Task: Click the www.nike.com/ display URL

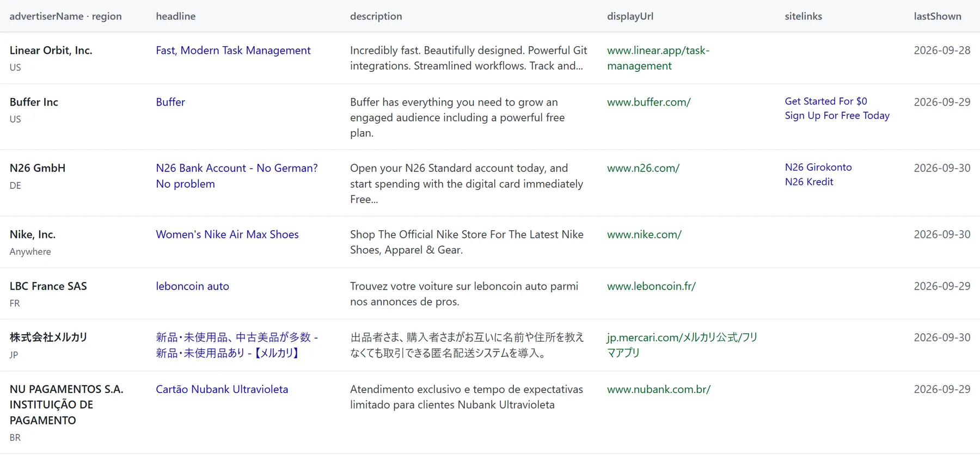Action: click(x=644, y=235)
